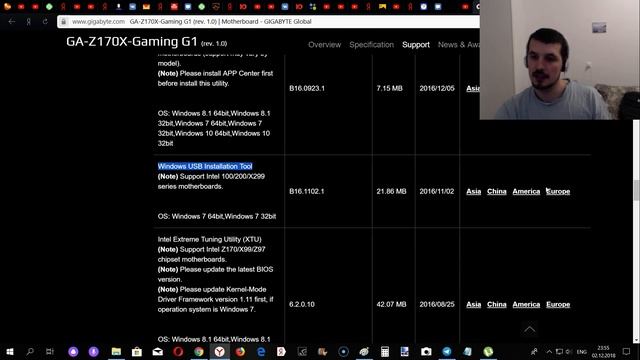The width and height of the screenshot is (640, 360).
Task: Open Microsoft Store from the taskbar
Action: click(137, 351)
